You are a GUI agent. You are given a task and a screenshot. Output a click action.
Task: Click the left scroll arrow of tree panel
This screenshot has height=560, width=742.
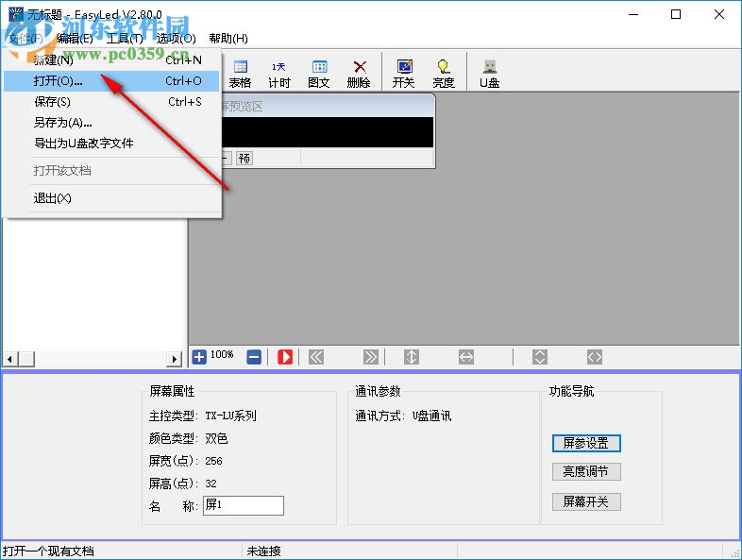tap(10, 359)
